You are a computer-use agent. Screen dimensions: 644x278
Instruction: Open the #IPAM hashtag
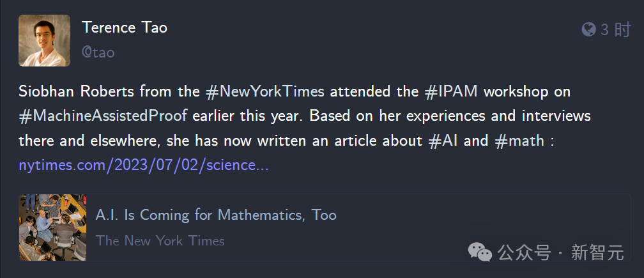[x=451, y=91]
